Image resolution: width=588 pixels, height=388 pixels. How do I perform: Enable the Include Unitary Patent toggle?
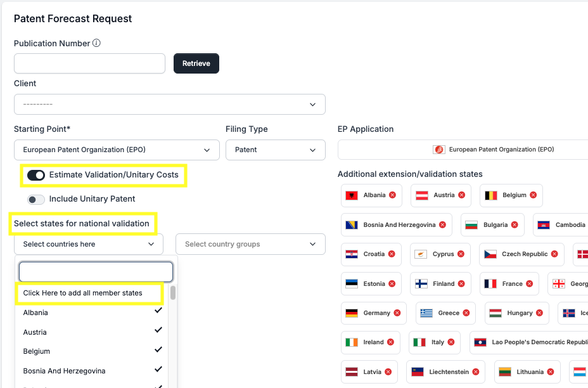pos(36,199)
